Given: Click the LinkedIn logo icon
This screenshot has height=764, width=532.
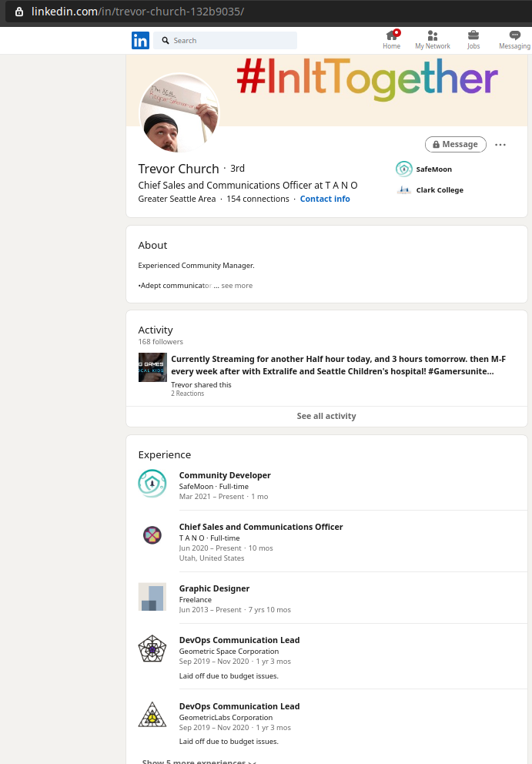Looking at the screenshot, I should [x=140, y=41].
